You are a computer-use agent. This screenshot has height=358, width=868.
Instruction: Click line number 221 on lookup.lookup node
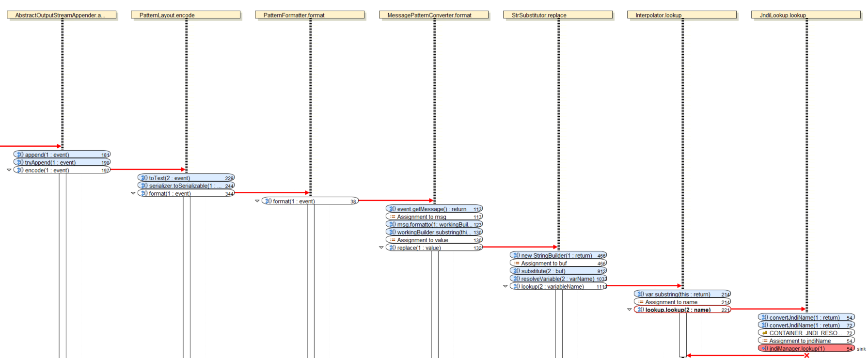(x=726, y=310)
